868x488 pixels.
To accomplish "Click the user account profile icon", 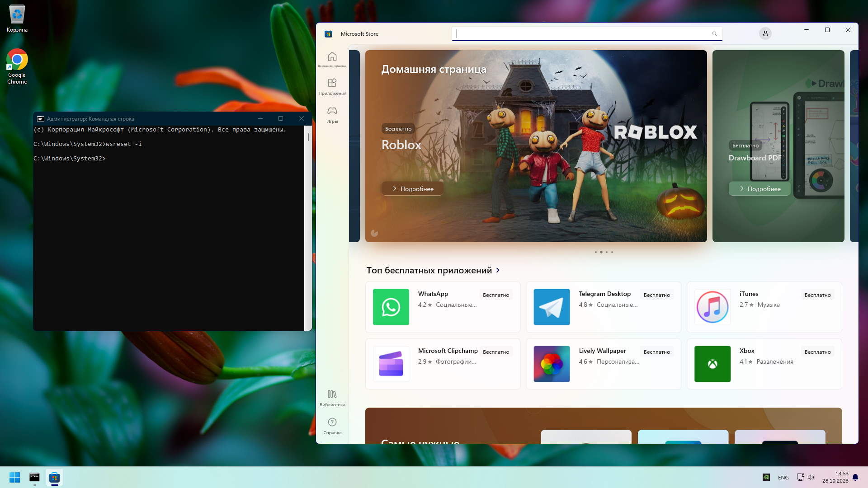I will pyautogui.click(x=765, y=33).
